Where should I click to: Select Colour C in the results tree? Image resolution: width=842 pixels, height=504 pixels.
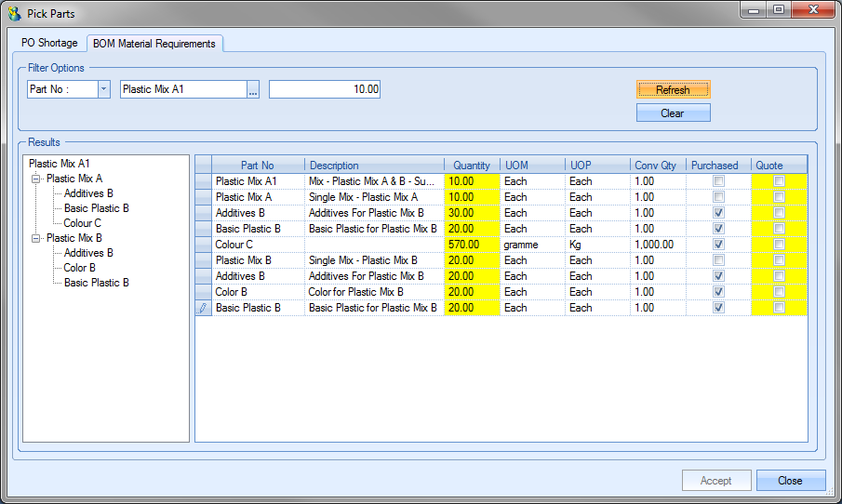(x=83, y=223)
